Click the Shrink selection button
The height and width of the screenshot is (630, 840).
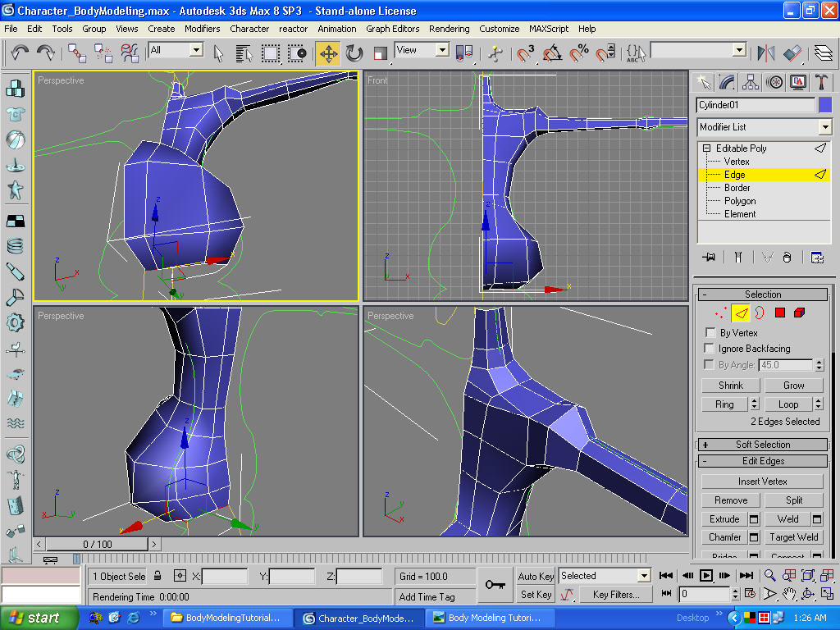(x=731, y=386)
